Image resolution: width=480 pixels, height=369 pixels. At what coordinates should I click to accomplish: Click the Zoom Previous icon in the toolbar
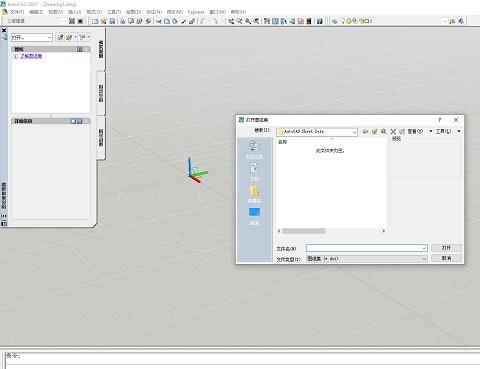coord(256,21)
